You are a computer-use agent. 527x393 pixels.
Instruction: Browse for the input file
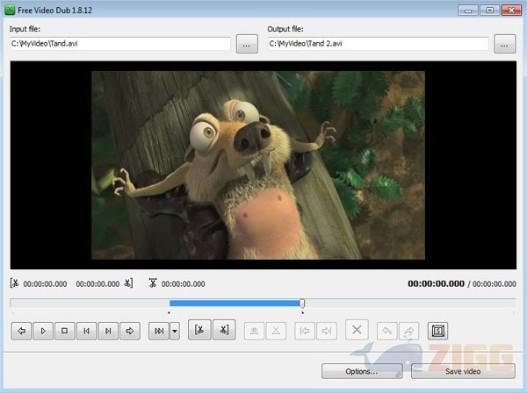point(247,44)
